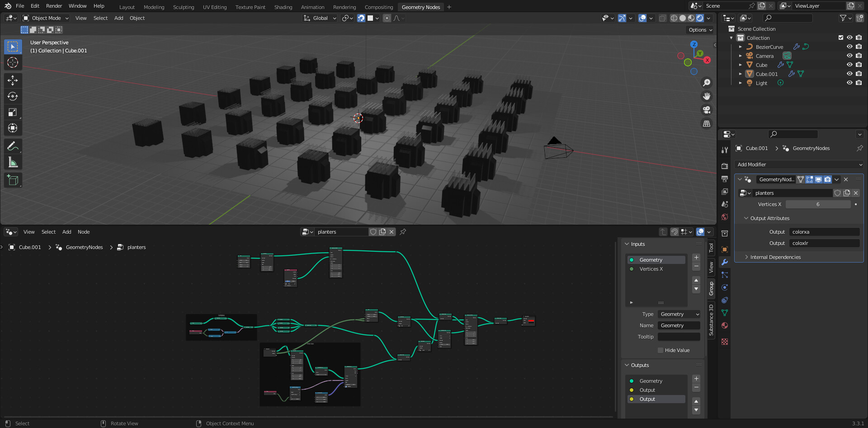Open the Physics properties tab
868x428 pixels.
[x=725, y=287]
